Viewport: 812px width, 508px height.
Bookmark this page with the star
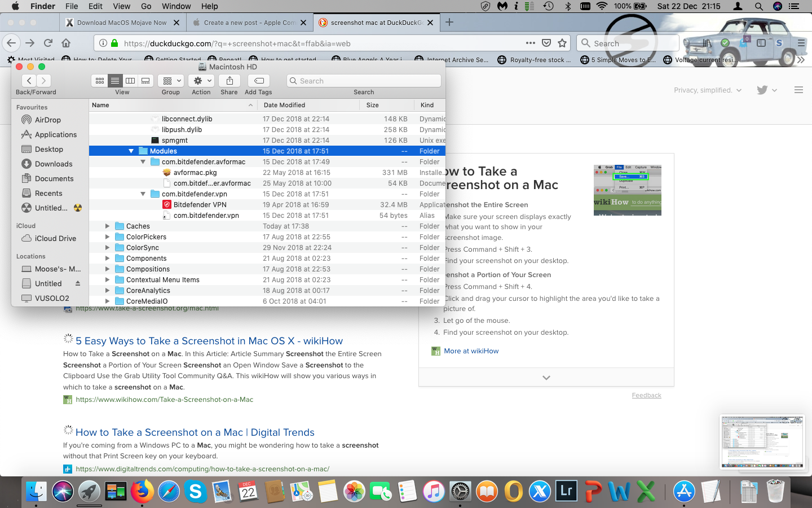(562, 43)
